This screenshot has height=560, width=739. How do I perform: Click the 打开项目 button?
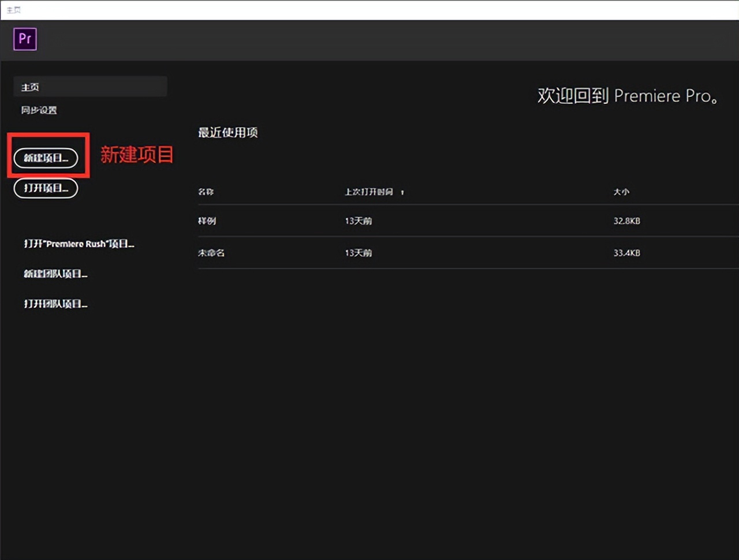point(45,188)
